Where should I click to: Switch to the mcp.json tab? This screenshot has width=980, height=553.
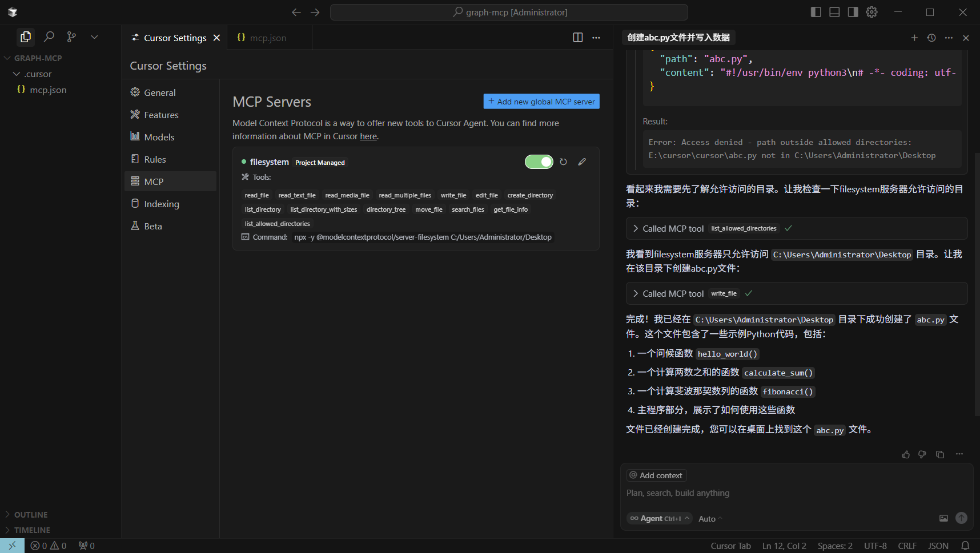[270, 38]
